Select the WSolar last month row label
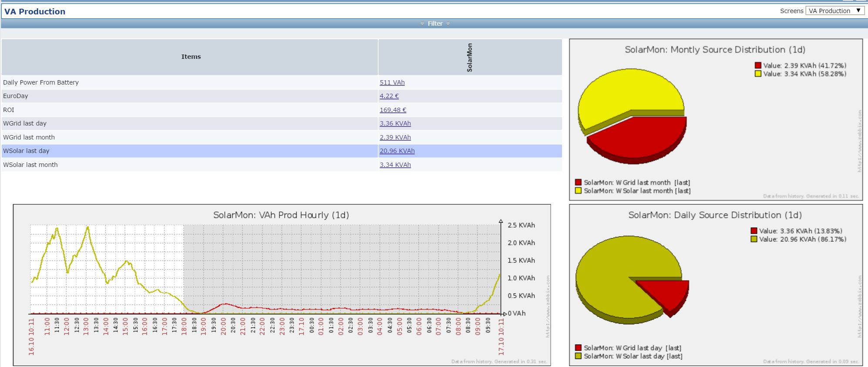The width and height of the screenshot is (868, 367). coord(30,165)
